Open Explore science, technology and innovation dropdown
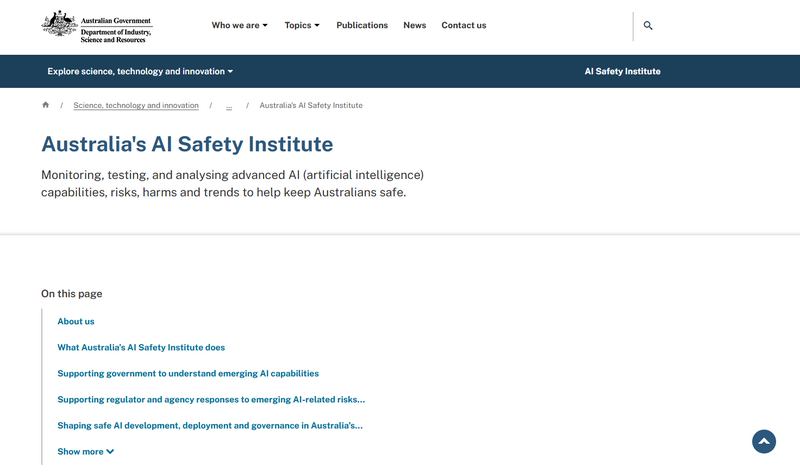The height and width of the screenshot is (473, 800). (140, 71)
